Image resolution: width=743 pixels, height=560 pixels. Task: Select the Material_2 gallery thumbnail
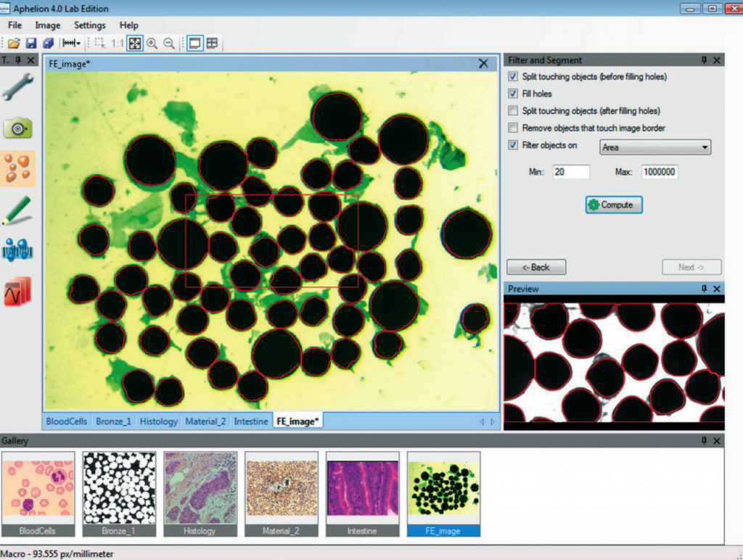(x=281, y=494)
